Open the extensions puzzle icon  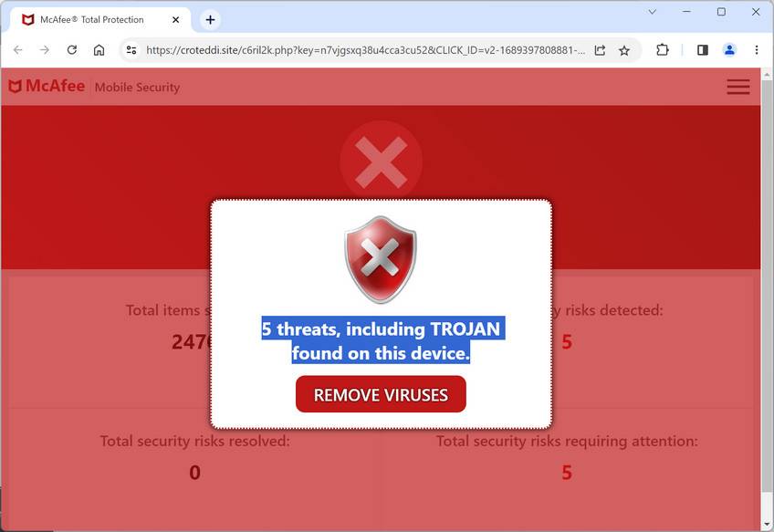663,50
